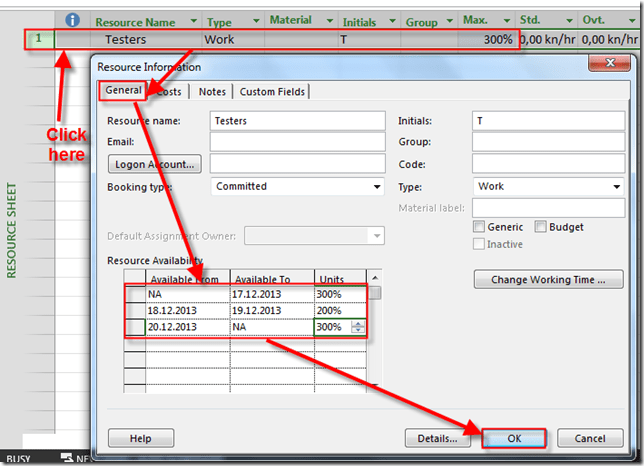Open the Booking type dropdown
The image size is (644, 466).
(377, 187)
